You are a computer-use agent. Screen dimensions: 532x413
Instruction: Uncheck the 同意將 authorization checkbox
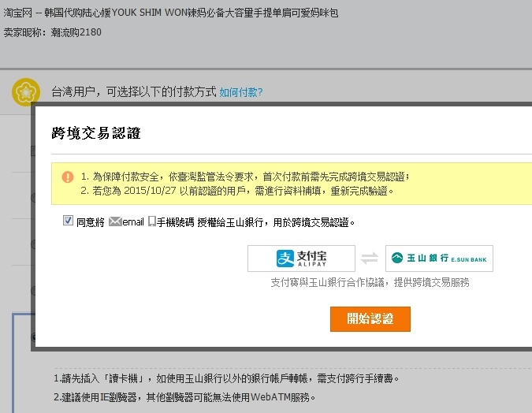[68, 221]
